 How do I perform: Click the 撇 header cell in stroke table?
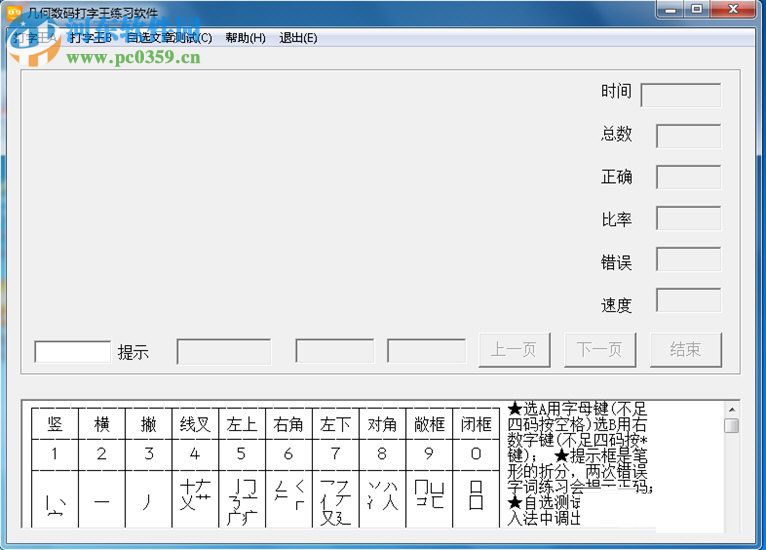pyautogui.click(x=149, y=423)
